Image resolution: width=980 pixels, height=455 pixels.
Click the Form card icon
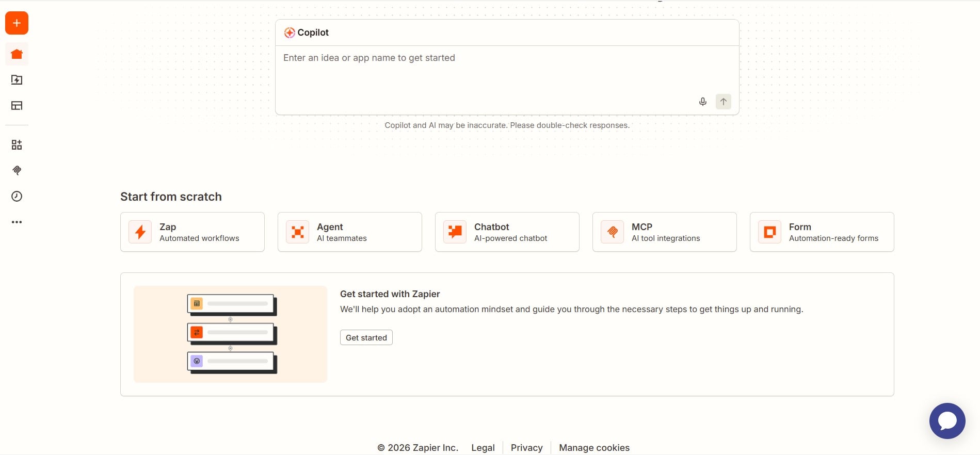pos(770,232)
